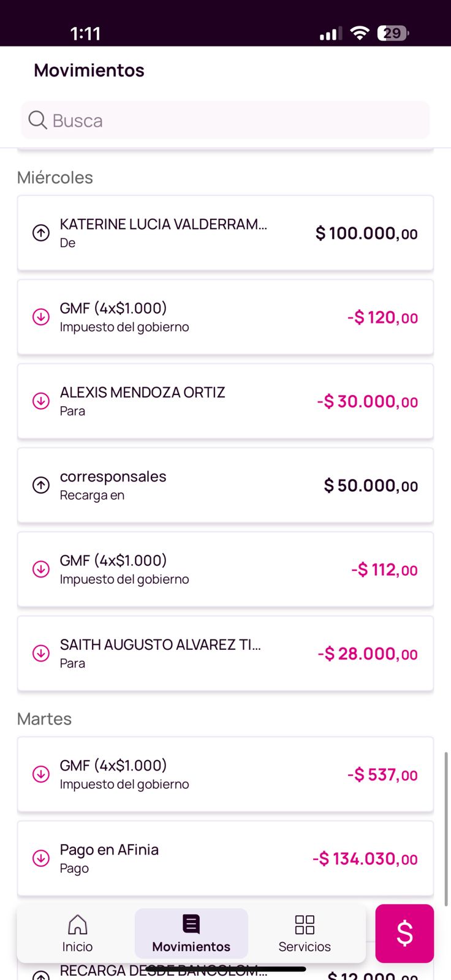The height and width of the screenshot is (980, 451).
Task: Open the $100.000,00 Katerine Lucia transaction
Action: tap(225, 233)
